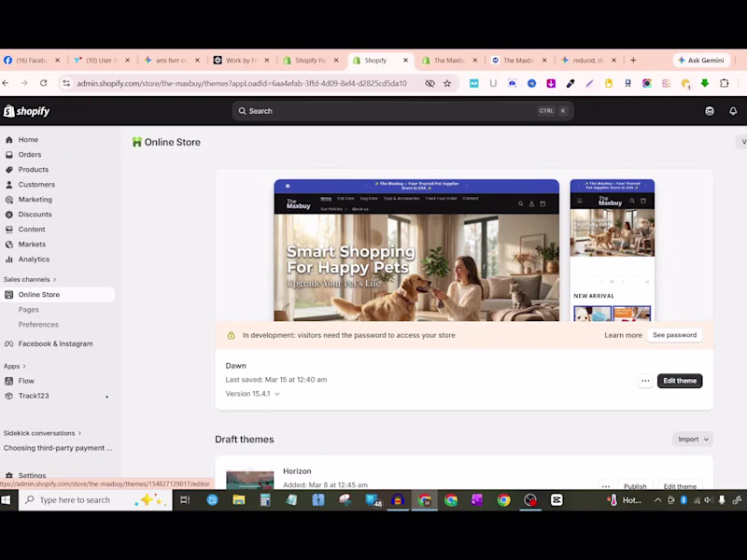Click the Learn more link
This screenshot has height=560, width=747.
(623, 335)
